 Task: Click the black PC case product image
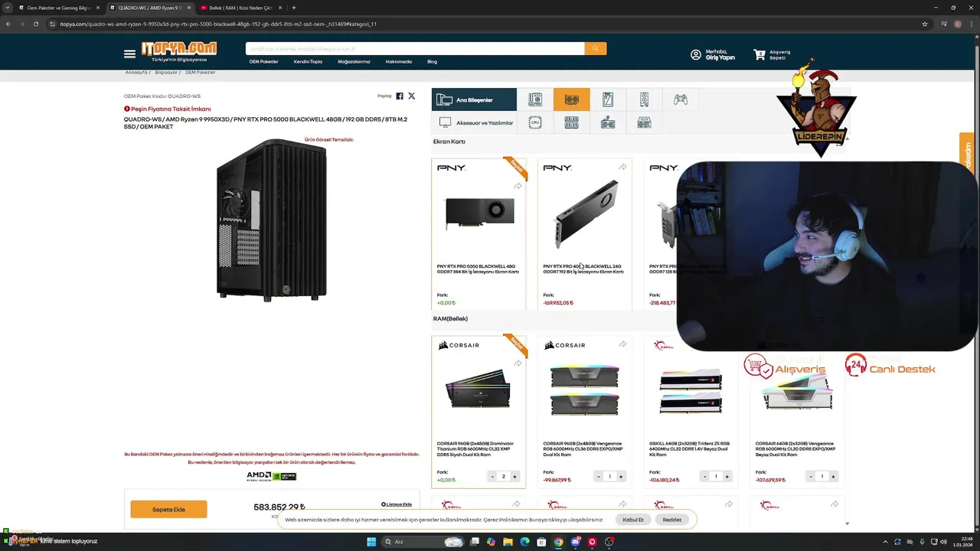tap(272, 220)
